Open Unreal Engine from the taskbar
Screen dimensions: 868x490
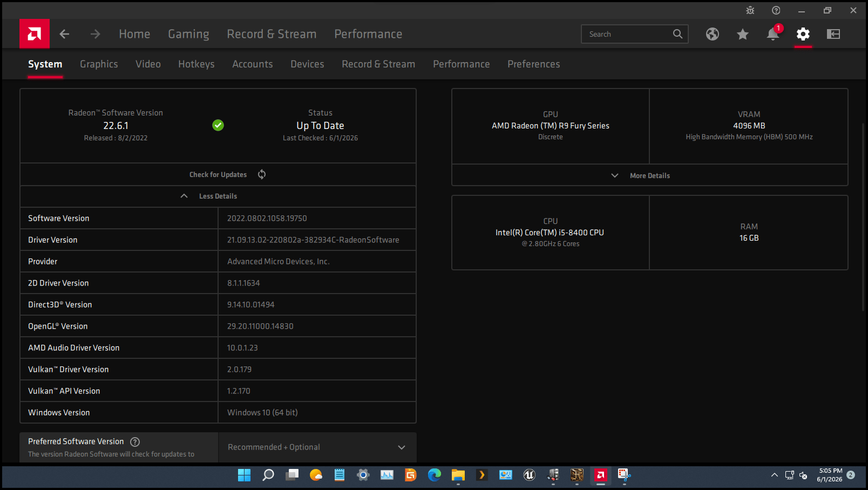[530, 475]
